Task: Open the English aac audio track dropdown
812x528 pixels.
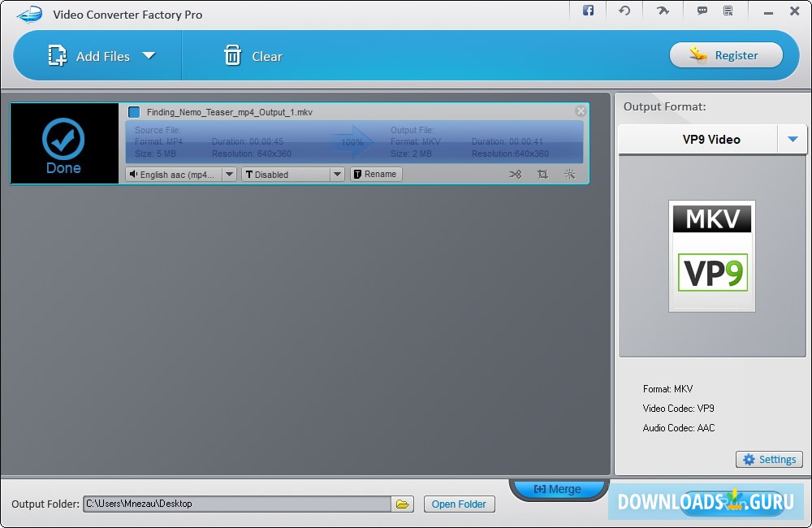Action: pyautogui.click(x=228, y=174)
